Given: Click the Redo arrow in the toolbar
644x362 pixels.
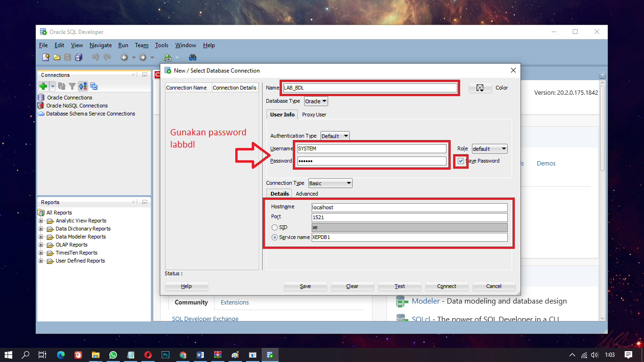Looking at the screenshot, I should pos(107,58).
